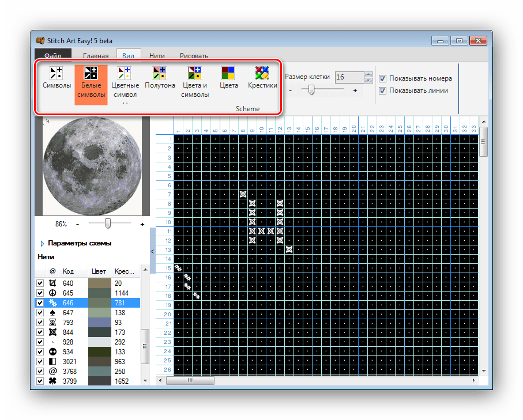Switch to Цветные символы scheme view
The width and height of the screenshot is (523, 420).
coord(125,73)
